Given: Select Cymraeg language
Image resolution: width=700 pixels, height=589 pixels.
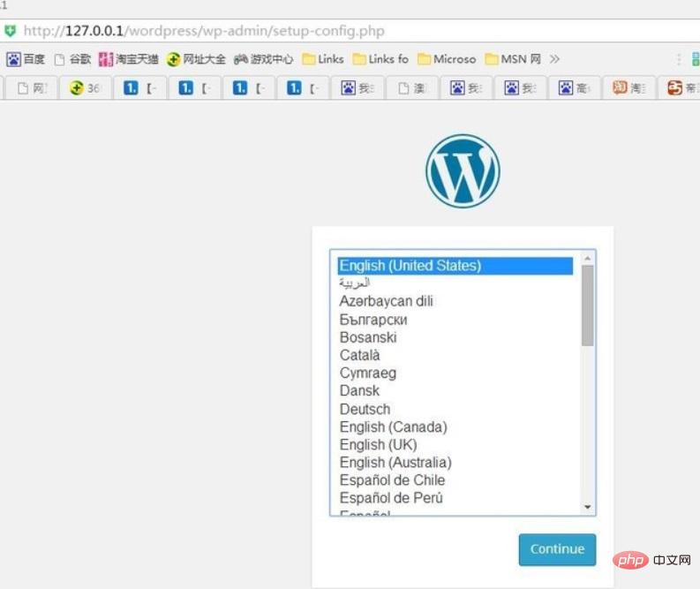Looking at the screenshot, I should (455, 373).
